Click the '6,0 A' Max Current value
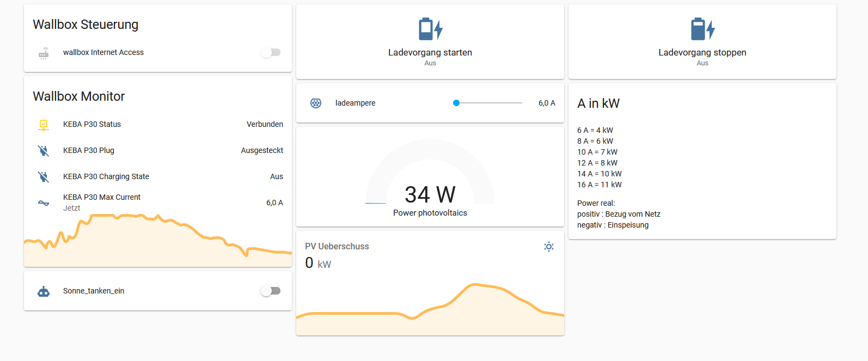Screen dimensions: 868x361 pyautogui.click(x=274, y=203)
